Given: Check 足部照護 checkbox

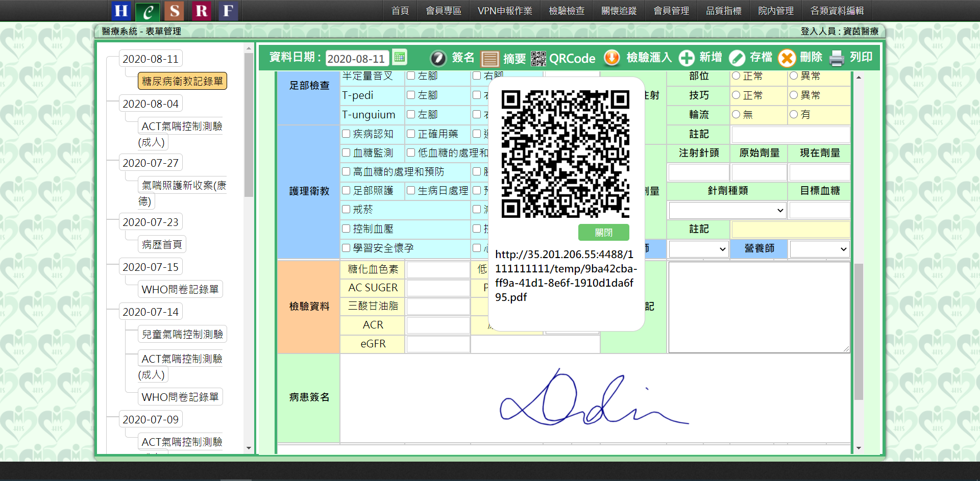Looking at the screenshot, I should tap(346, 190).
